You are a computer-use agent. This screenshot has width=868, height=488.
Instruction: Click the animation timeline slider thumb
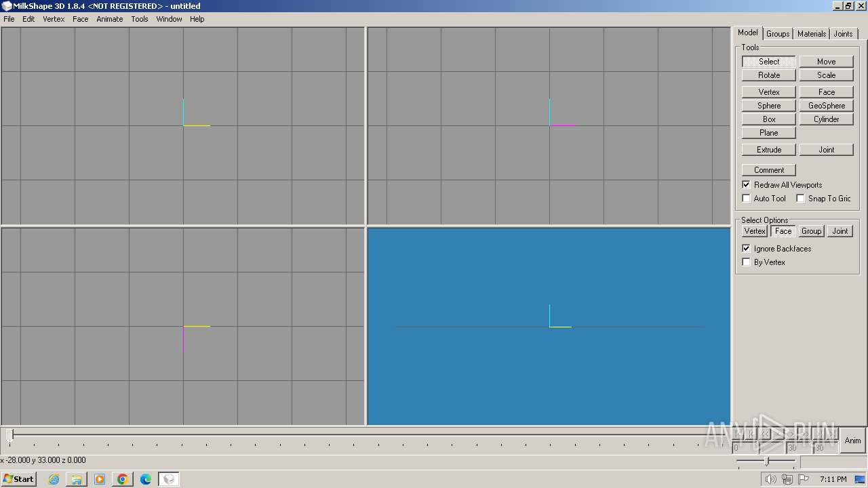(x=10, y=434)
